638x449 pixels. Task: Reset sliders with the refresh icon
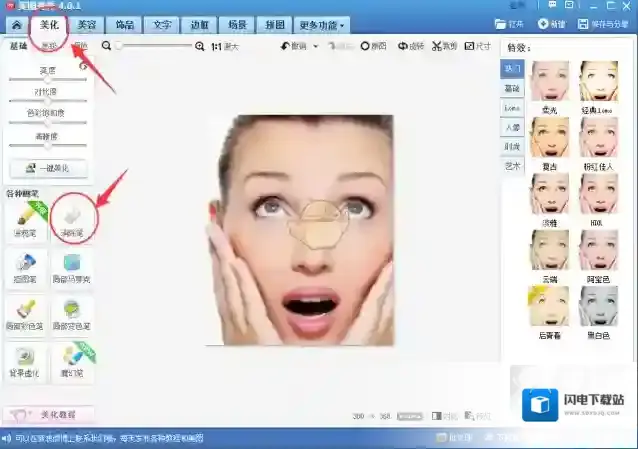tap(83, 66)
